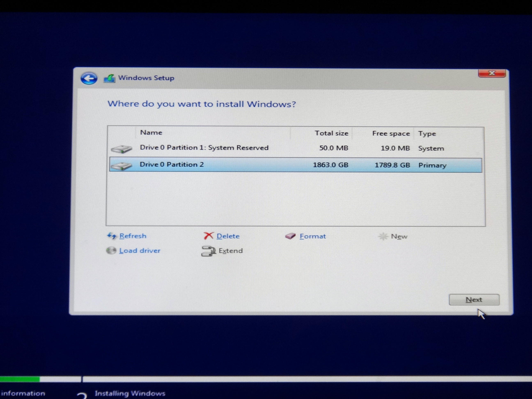Click the Installing Windows step label
The height and width of the screenshot is (399, 532).
(x=130, y=393)
